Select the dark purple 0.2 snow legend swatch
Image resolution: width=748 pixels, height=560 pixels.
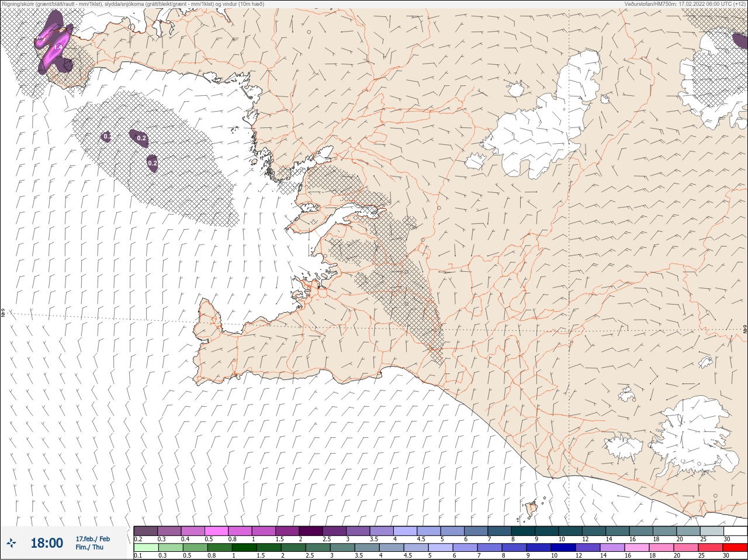tap(146, 531)
